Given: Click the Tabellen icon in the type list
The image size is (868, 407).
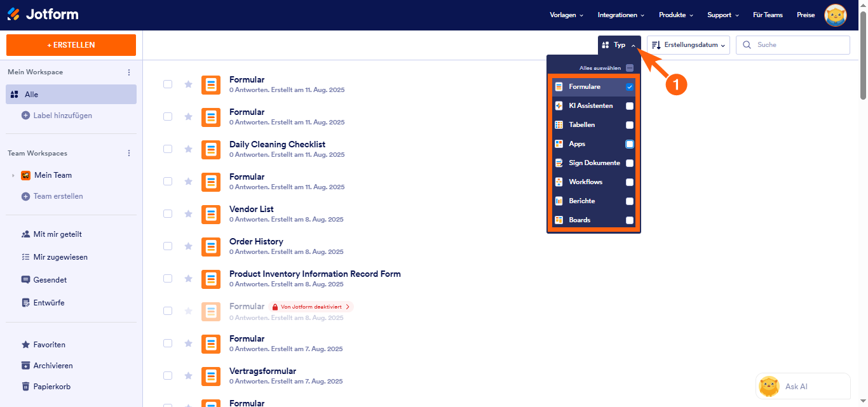Looking at the screenshot, I should 559,125.
